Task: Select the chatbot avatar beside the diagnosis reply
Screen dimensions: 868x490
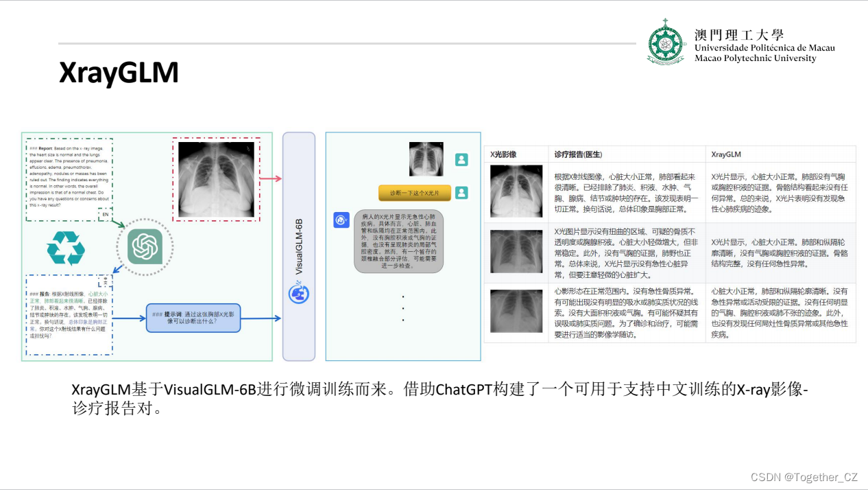Action: 341,220
